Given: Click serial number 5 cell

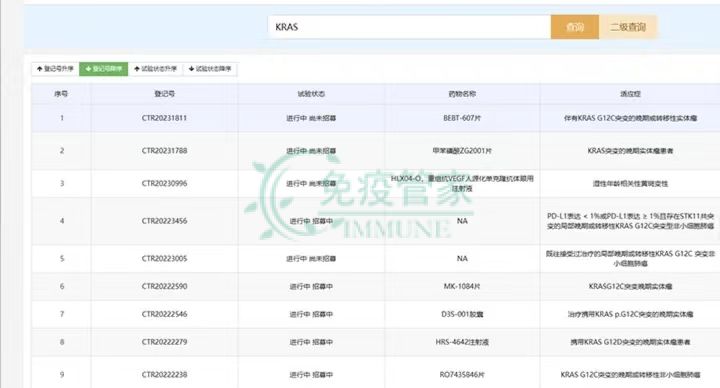Looking at the screenshot, I should [62, 259].
